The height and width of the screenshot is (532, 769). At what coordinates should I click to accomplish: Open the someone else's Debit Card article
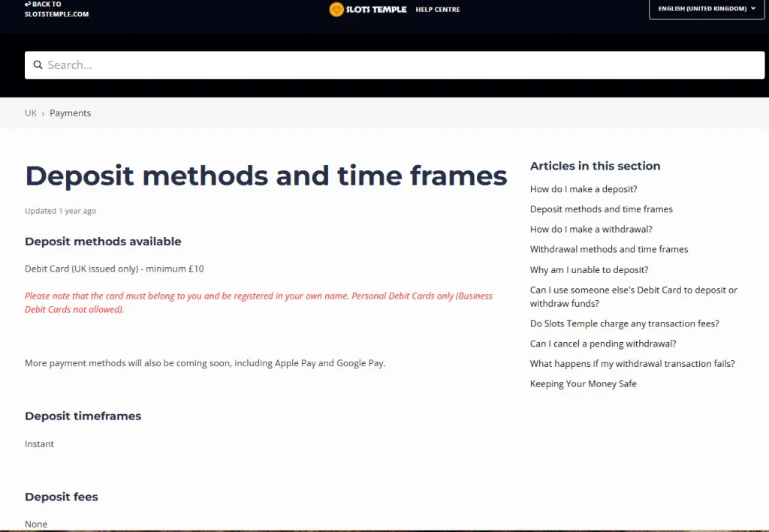[x=633, y=296]
